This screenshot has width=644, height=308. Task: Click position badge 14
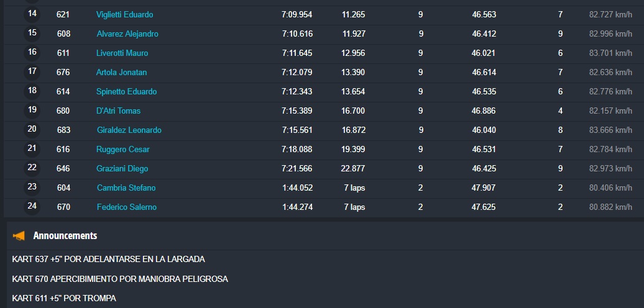(x=32, y=14)
